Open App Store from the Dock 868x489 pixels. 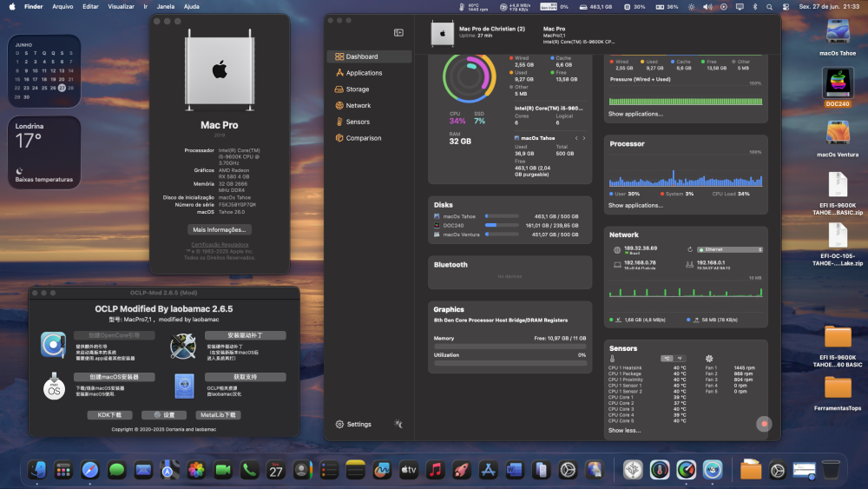pos(488,470)
